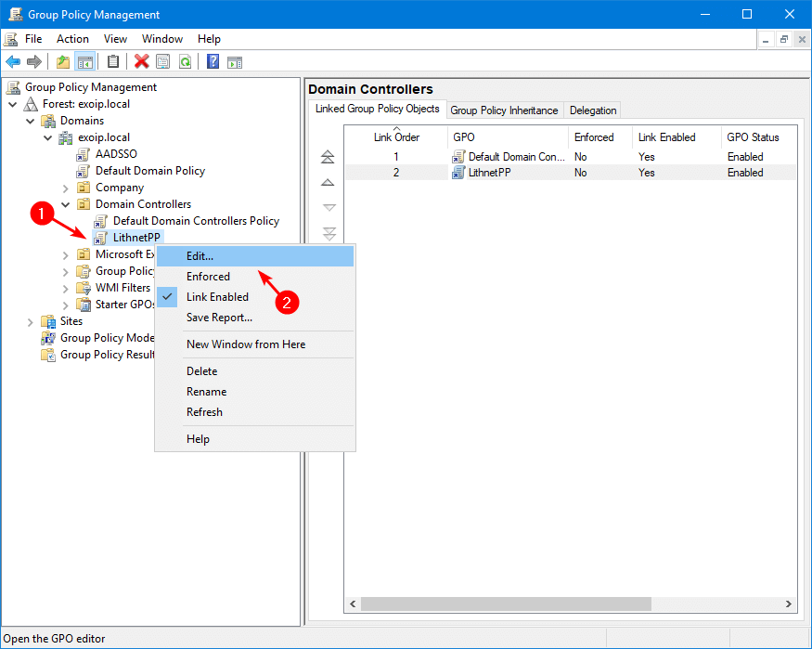Move link to top with double-up arrow

tap(328, 156)
